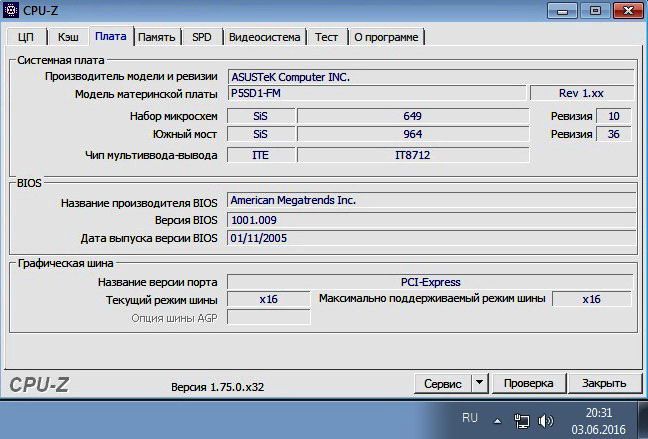Click the BIOS date 01/11/2005
648x439 pixels.
[431, 238]
